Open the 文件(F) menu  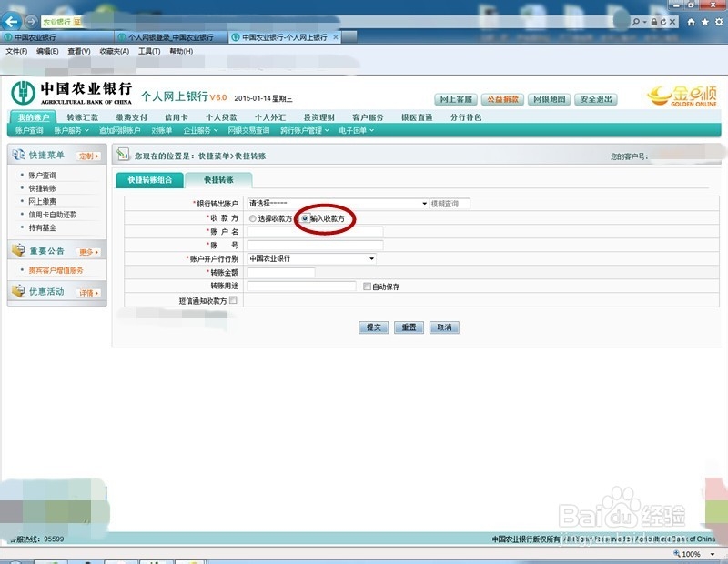coord(16,51)
